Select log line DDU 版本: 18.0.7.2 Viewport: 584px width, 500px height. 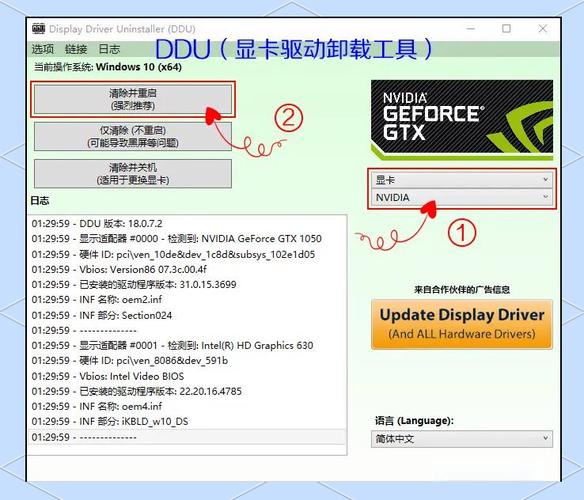[187, 224]
